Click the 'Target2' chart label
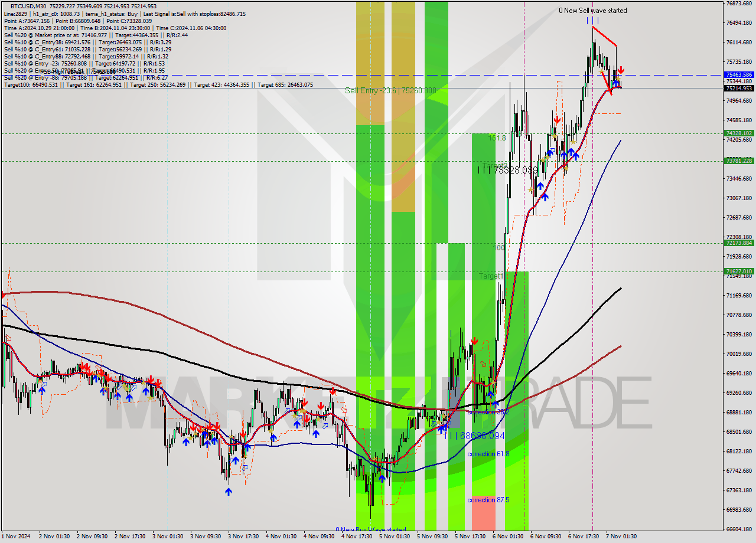The height and width of the screenshot is (543, 756). click(x=495, y=165)
